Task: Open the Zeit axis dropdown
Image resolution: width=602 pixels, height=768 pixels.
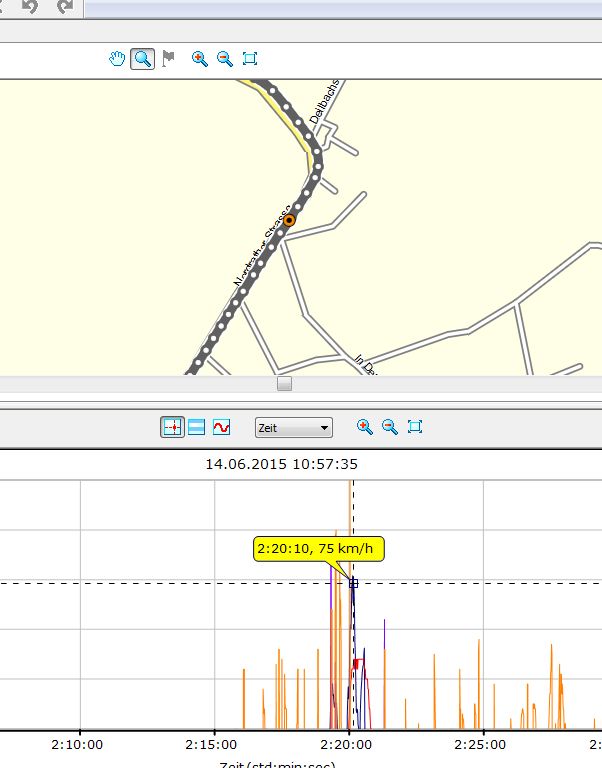Action: point(293,427)
